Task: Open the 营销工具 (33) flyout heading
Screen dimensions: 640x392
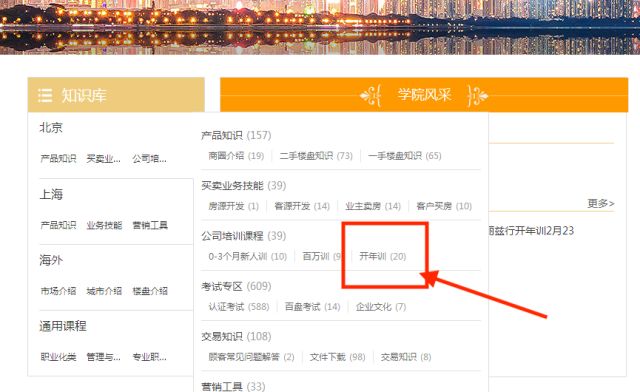Action: tap(233, 386)
